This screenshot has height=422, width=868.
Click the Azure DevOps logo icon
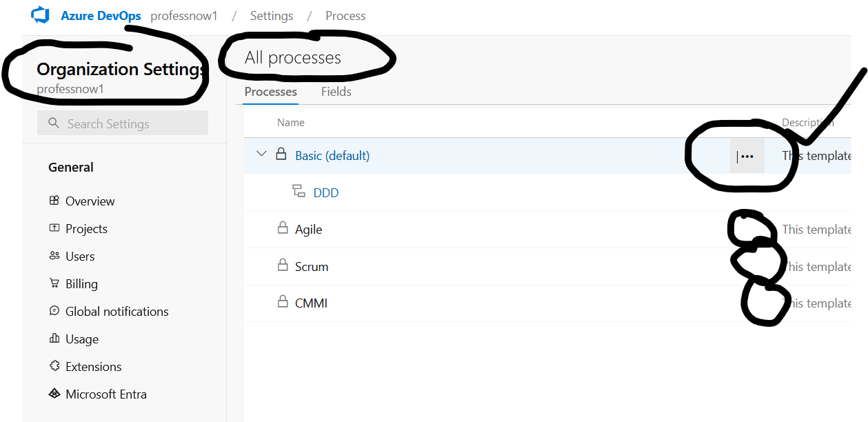coord(41,15)
